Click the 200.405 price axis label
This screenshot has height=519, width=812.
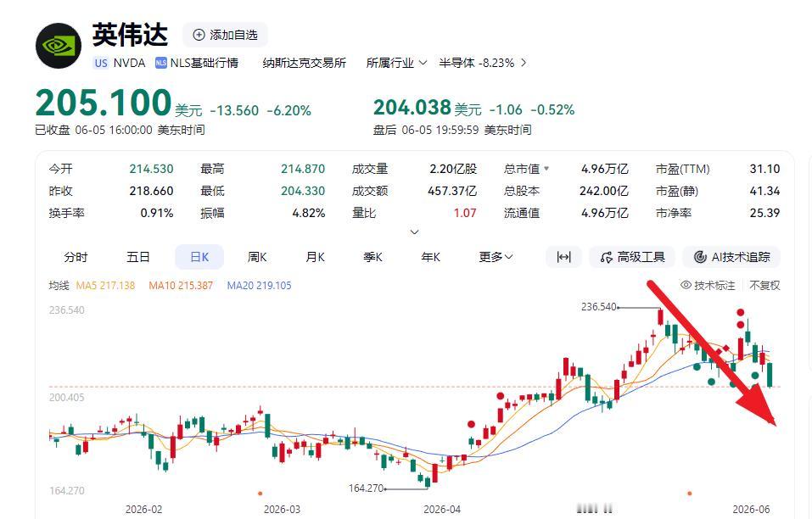(67, 398)
